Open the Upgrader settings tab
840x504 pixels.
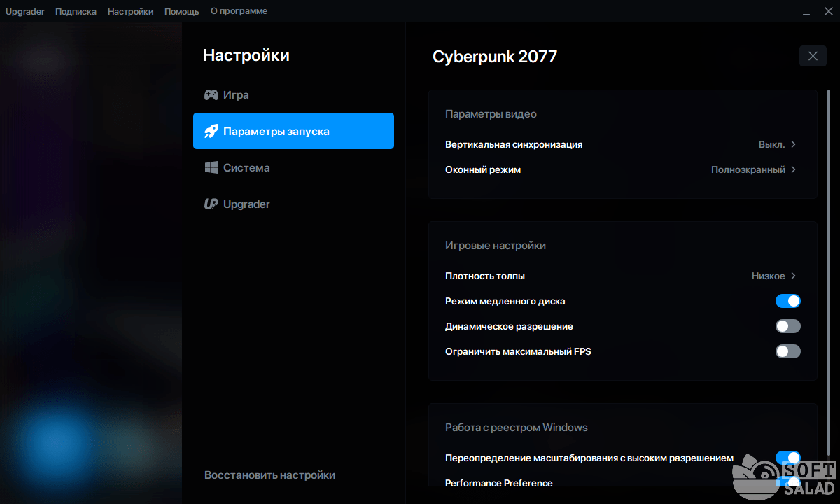(x=293, y=204)
